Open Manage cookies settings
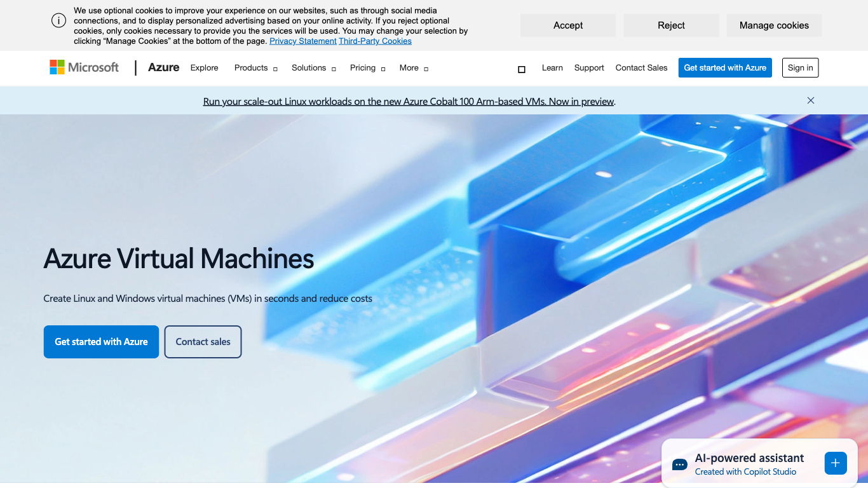Viewport: 868px width, 488px height. tap(774, 25)
